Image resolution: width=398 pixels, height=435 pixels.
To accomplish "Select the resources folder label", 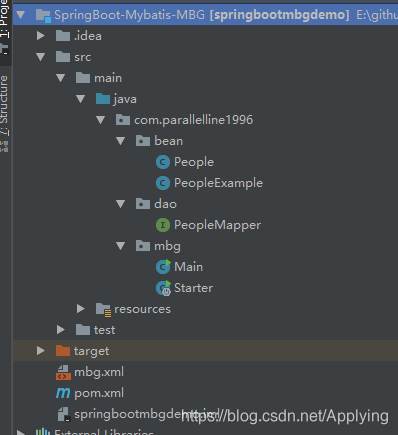I will [142, 309].
